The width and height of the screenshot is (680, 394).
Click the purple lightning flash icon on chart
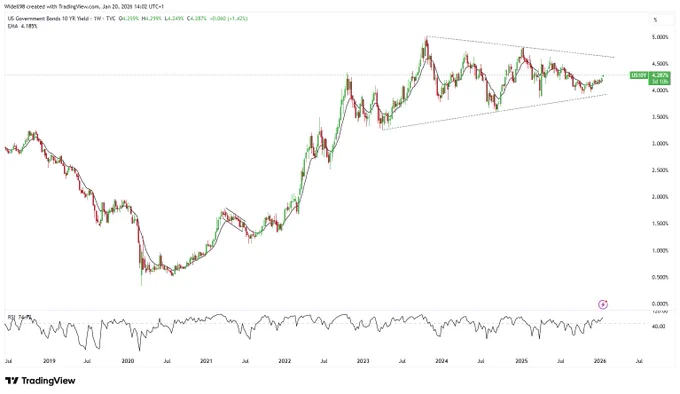point(603,304)
